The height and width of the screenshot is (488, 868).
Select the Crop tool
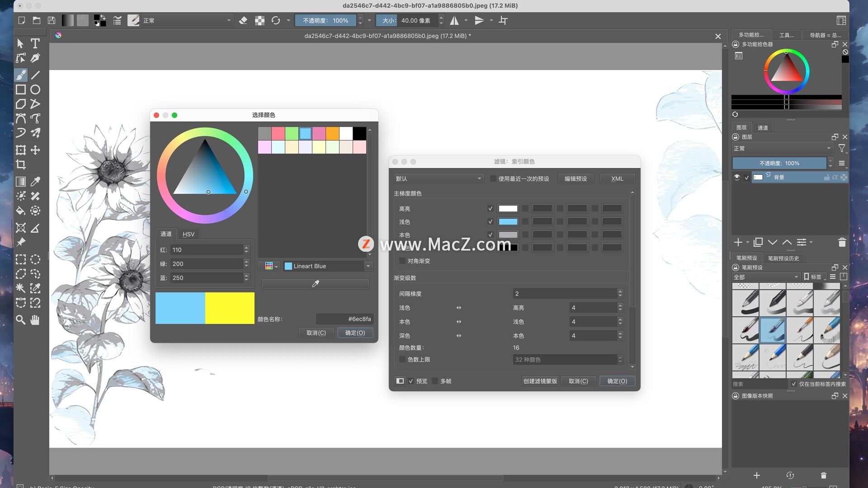(21, 164)
